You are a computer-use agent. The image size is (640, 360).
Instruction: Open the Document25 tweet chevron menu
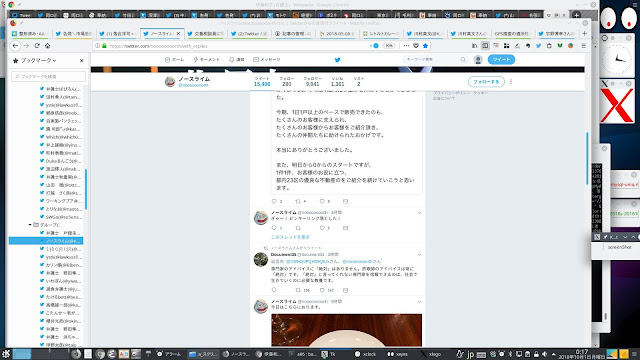pos(419,255)
